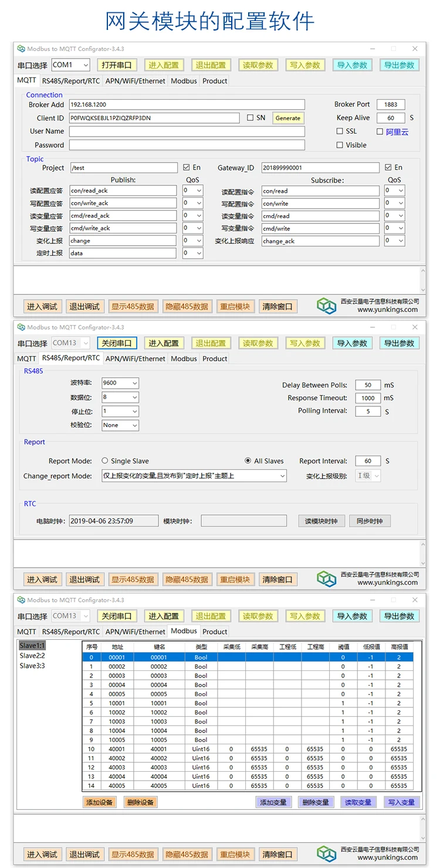The image size is (440, 868).
Task: Click the log area scrollbar in the MQTT settings window
Action: click(x=422, y=279)
